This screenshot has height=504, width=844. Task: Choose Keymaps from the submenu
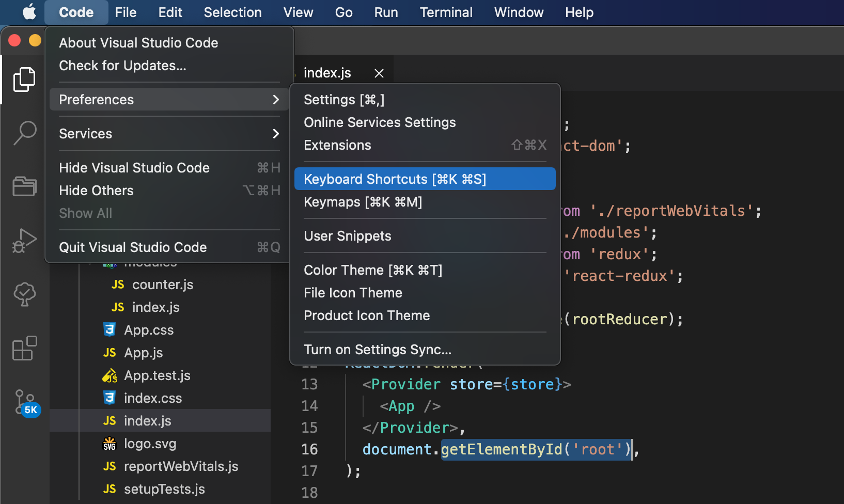click(x=425, y=202)
